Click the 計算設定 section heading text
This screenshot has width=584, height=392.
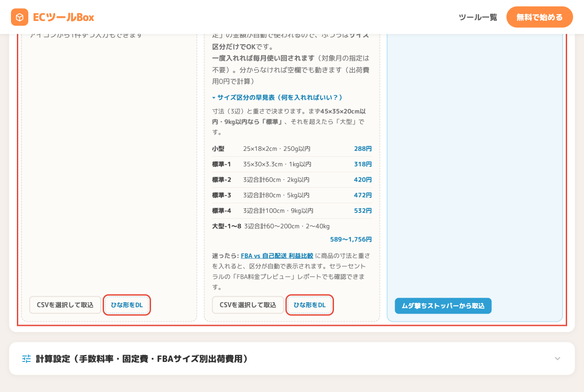tap(142, 359)
